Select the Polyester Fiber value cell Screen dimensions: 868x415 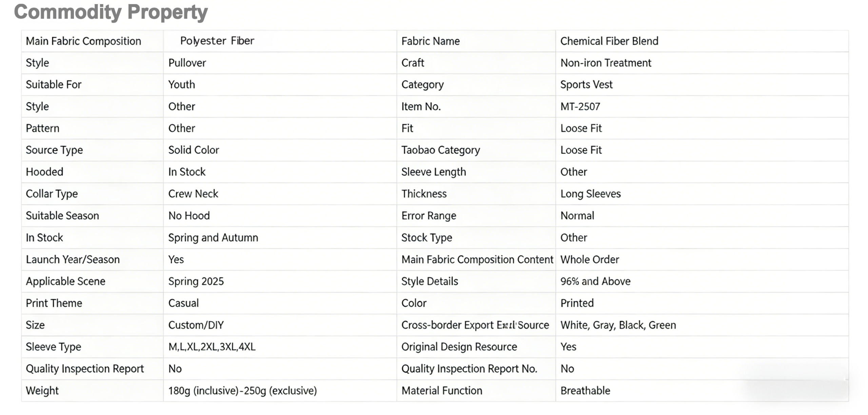pyautogui.click(x=217, y=41)
